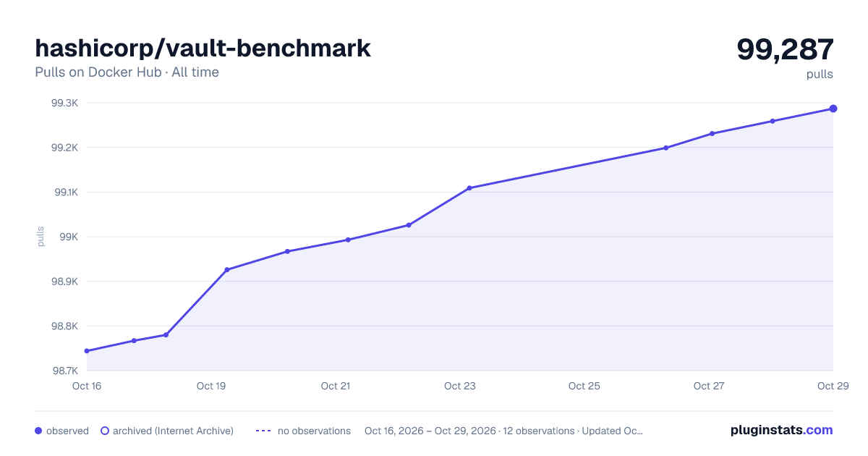This screenshot has width=868, height=456.
Task: Select the first data point at Oct 16
Action: pyautogui.click(x=87, y=351)
